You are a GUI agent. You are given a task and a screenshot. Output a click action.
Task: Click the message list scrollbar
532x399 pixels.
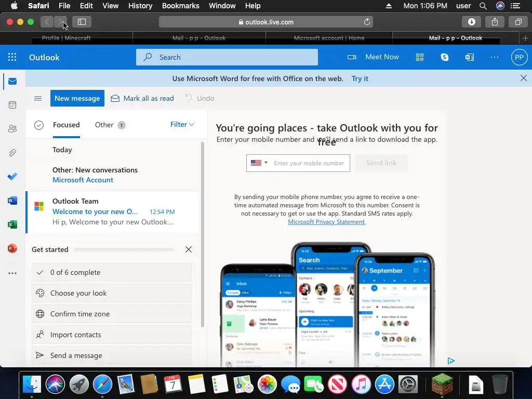tap(203, 234)
